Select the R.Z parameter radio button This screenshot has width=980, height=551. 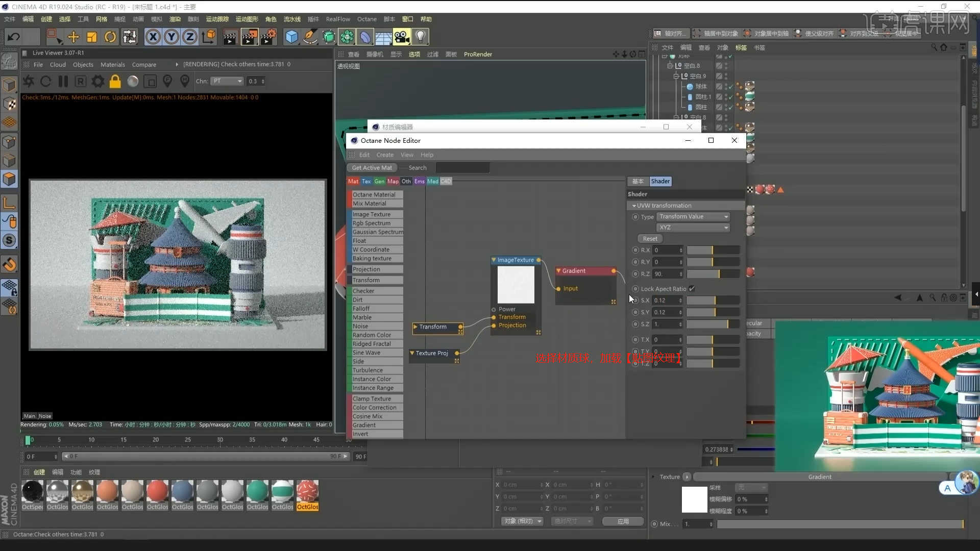coord(635,274)
